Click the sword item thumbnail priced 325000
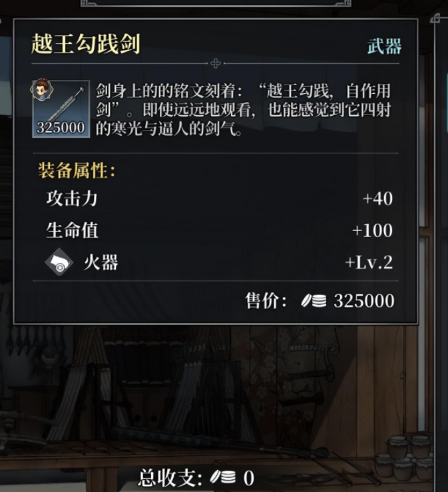This screenshot has width=448, height=492. (x=61, y=109)
